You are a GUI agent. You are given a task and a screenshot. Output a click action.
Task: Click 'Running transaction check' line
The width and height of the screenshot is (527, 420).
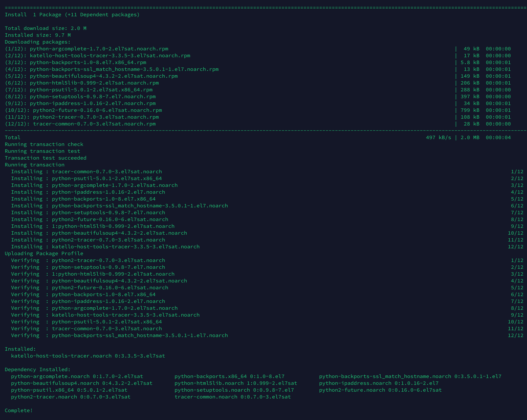(x=44, y=144)
